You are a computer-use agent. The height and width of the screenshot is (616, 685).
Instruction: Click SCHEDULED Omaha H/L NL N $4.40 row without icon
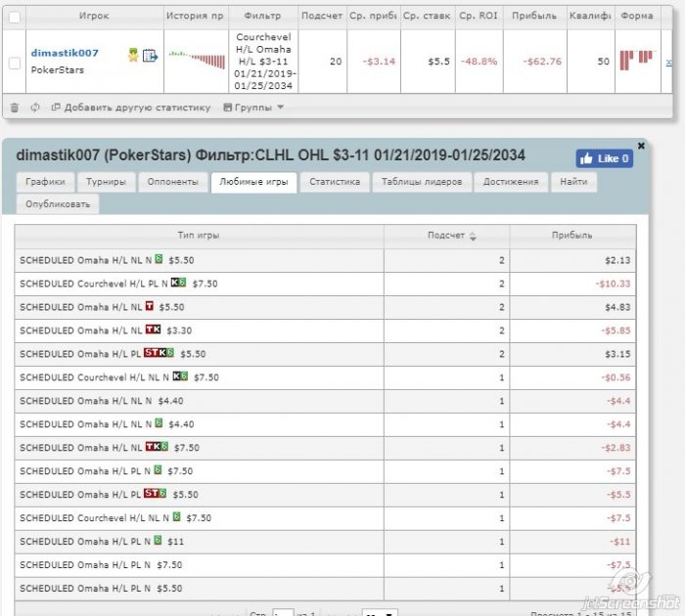(200, 401)
